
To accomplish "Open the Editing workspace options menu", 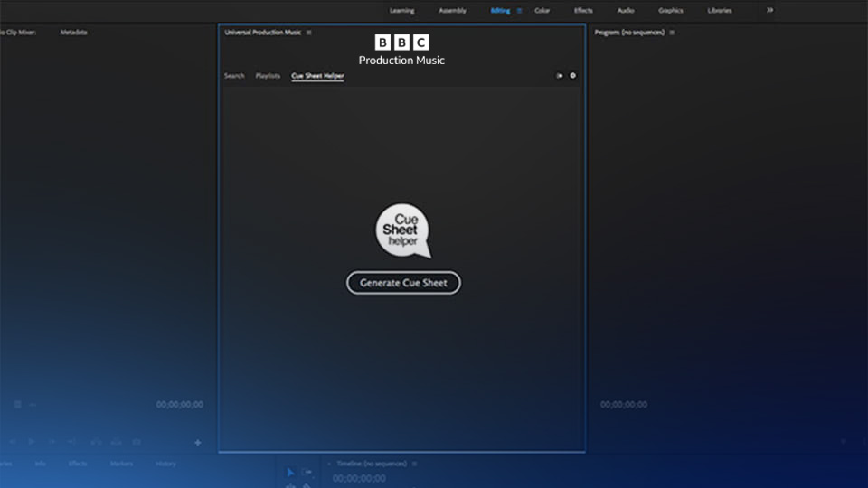I will tap(519, 11).
